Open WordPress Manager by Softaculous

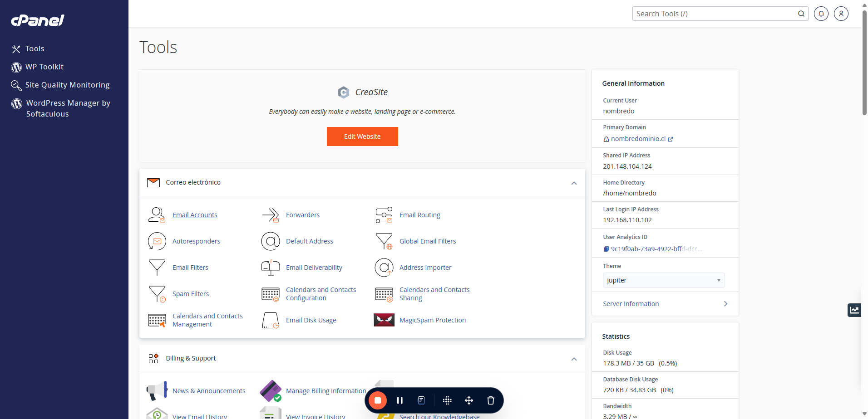pos(68,108)
